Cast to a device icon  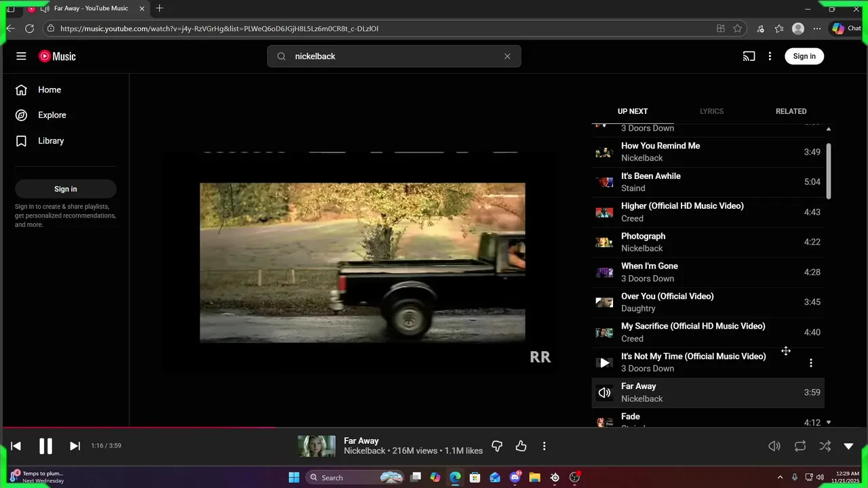click(749, 56)
